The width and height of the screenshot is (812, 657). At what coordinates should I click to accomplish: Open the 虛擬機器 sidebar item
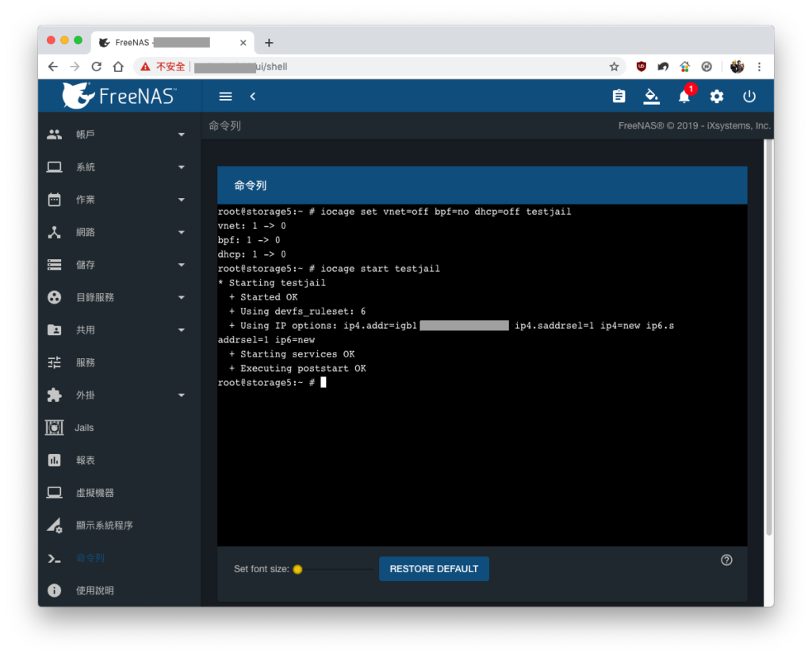pyautogui.click(x=119, y=493)
